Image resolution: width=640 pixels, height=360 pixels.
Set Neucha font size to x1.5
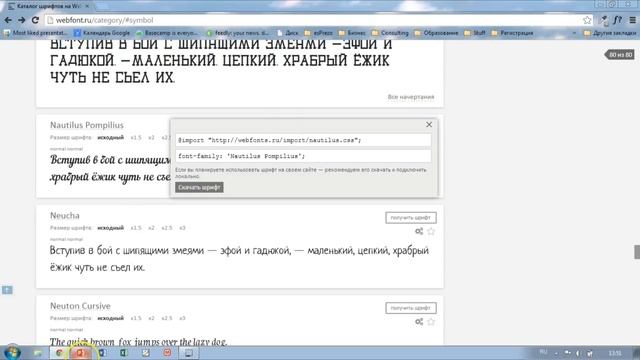point(136,228)
